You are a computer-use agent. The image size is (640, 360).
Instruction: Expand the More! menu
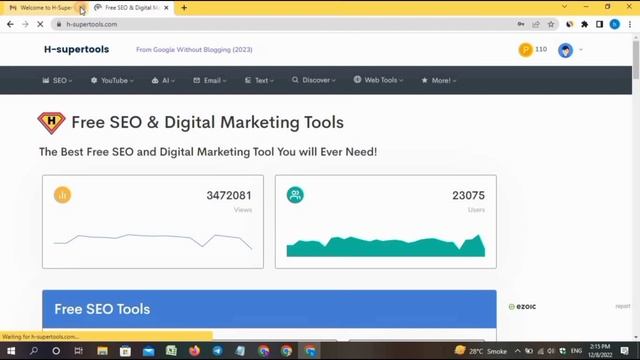point(439,80)
